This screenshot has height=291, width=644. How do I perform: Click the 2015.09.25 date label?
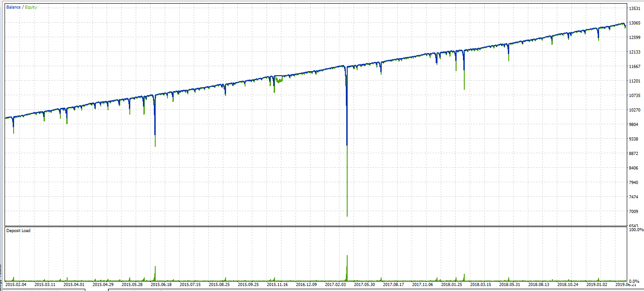[x=249, y=285]
